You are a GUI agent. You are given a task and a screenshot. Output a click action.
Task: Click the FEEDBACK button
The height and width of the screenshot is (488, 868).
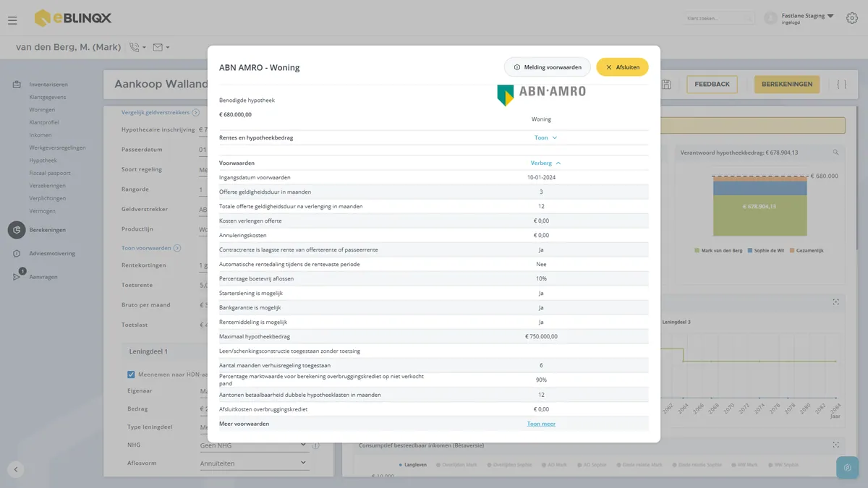pyautogui.click(x=712, y=85)
